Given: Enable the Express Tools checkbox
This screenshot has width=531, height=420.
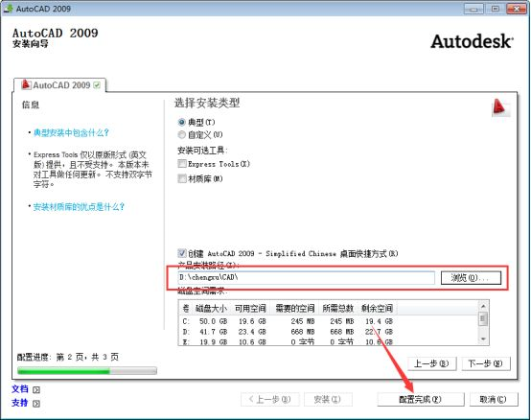Looking at the screenshot, I should (x=182, y=164).
